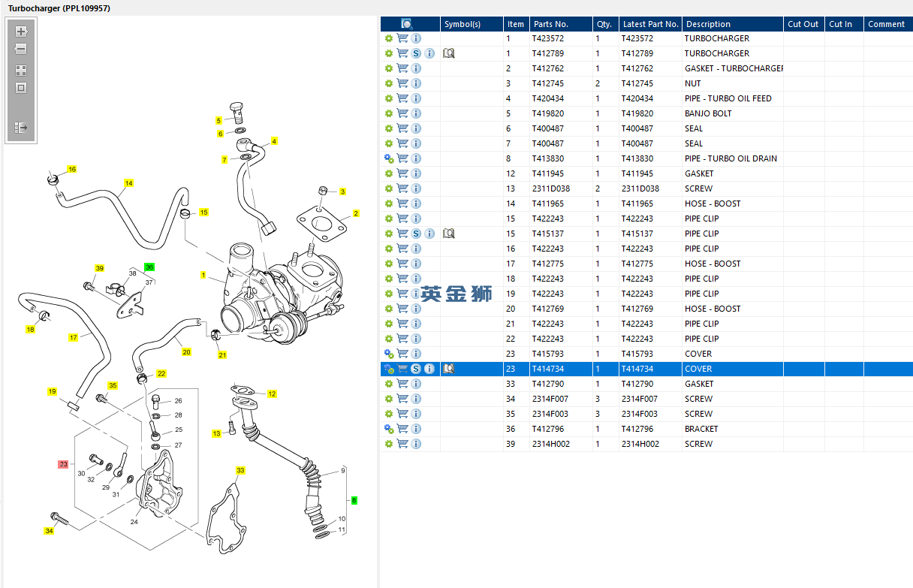Screen dimensions: 913x588
Task: Click the Cut In column header
Action: (x=844, y=24)
